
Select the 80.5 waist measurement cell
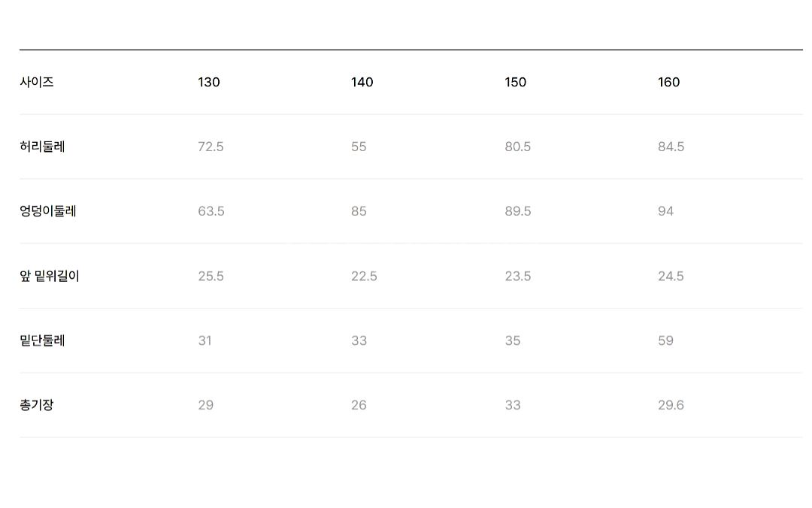(517, 147)
